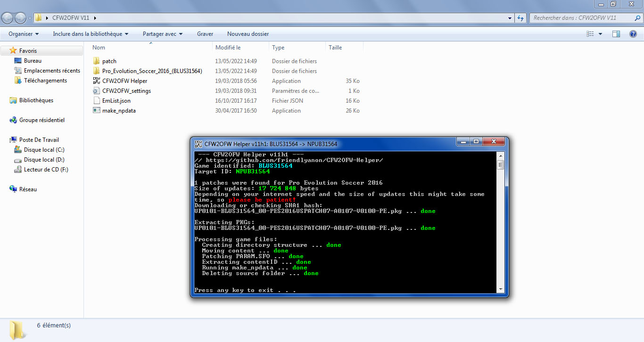
Task: Expand the Organiser dropdown menu
Action: coord(24,34)
